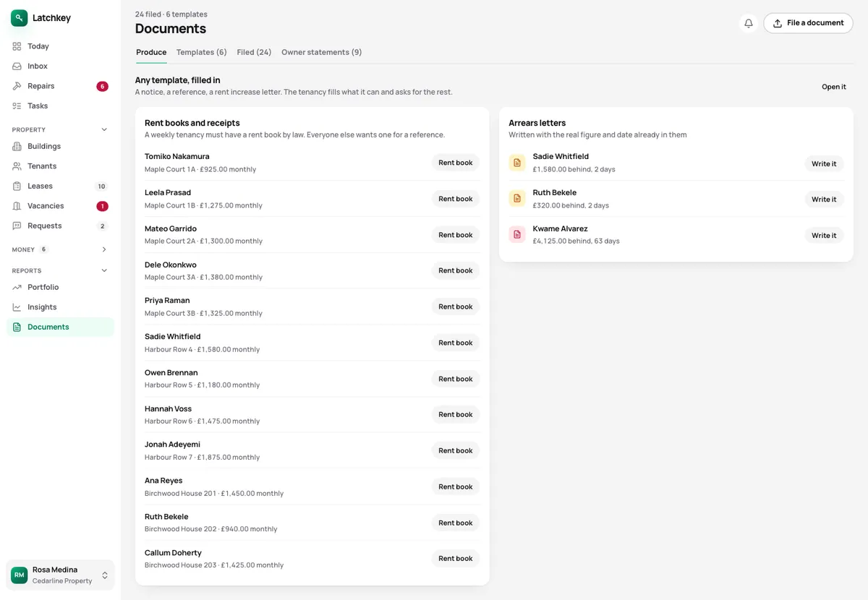Click the Vacancies door icon
This screenshot has height=600, width=868.
(x=17, y=206)
